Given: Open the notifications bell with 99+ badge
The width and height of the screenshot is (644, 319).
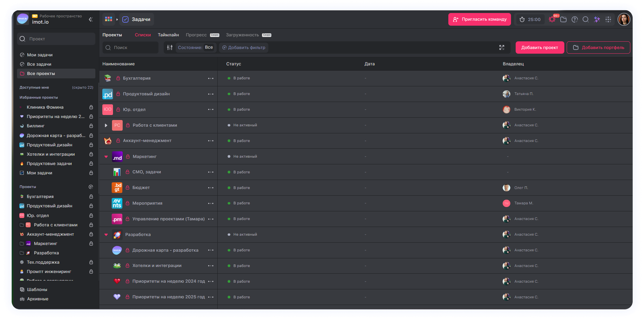Looking at the screenshot, I should [x=552, y=19].
